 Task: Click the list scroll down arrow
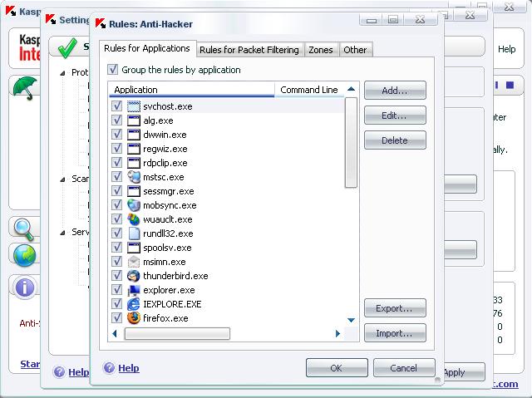click(x=351, y=320)
